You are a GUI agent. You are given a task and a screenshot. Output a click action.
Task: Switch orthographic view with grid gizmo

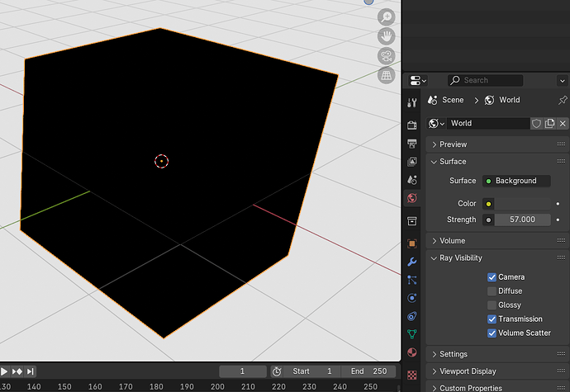386,75
